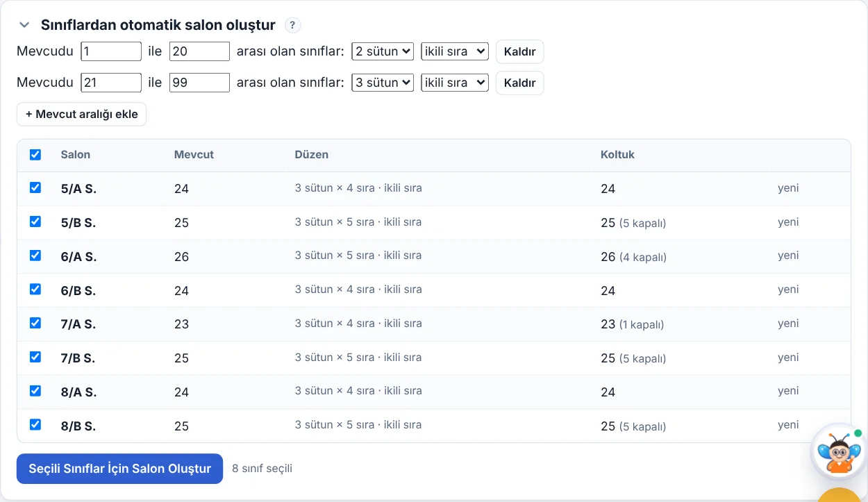868x502 pixels.
Task: Uncheck the 6/A S. row checkbox
Action: 35,256
